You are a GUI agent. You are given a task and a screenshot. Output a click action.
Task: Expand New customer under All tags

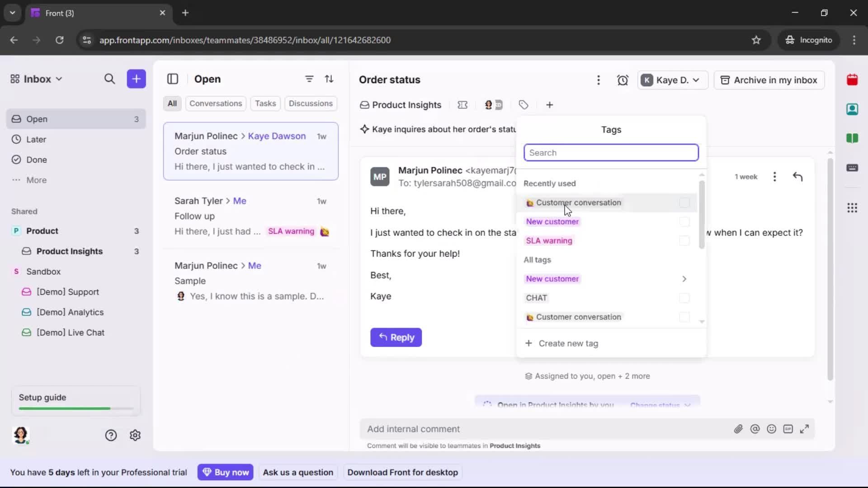[x=684, y=279]
